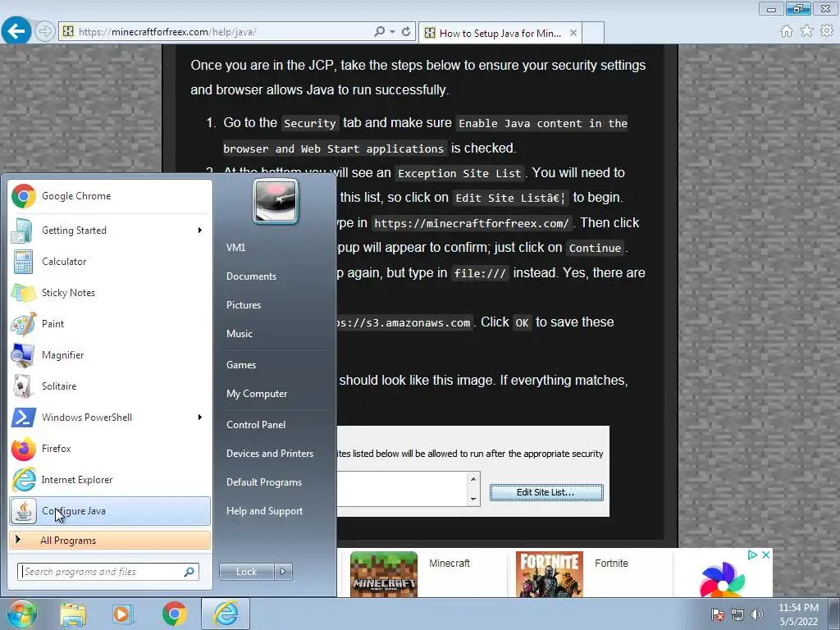Click the AdChoices icon on the ad banner

753,555
